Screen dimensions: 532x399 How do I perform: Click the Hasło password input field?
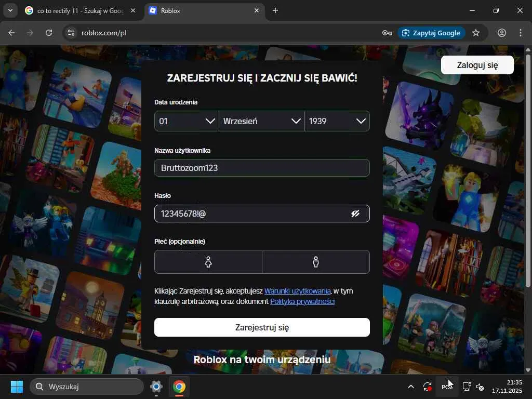262,214
